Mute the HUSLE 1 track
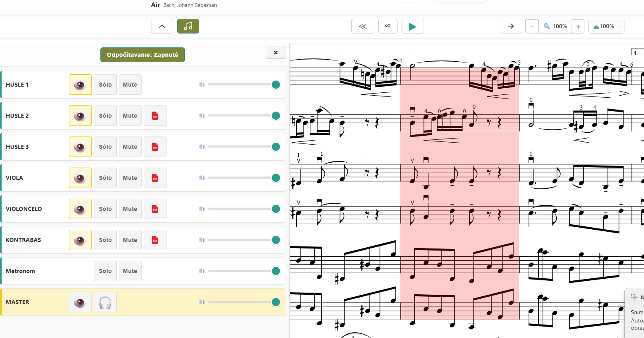 click(130, 85)
